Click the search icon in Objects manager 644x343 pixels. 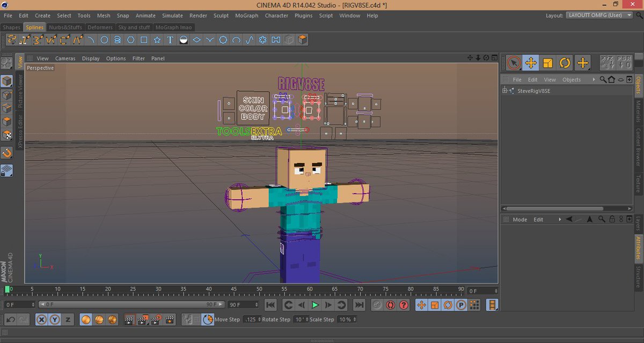[x=603, y=79]
